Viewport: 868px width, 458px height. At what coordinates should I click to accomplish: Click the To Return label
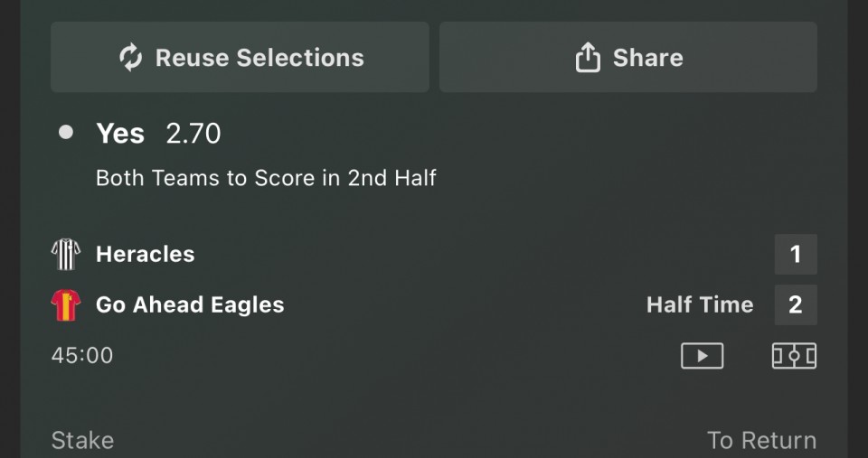761,441
